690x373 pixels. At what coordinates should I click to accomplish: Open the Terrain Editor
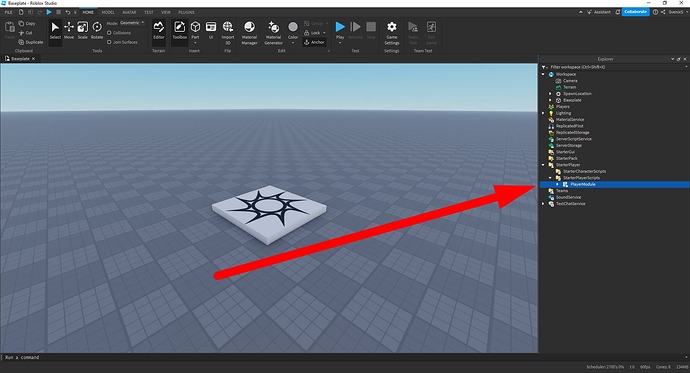point(158,30)
